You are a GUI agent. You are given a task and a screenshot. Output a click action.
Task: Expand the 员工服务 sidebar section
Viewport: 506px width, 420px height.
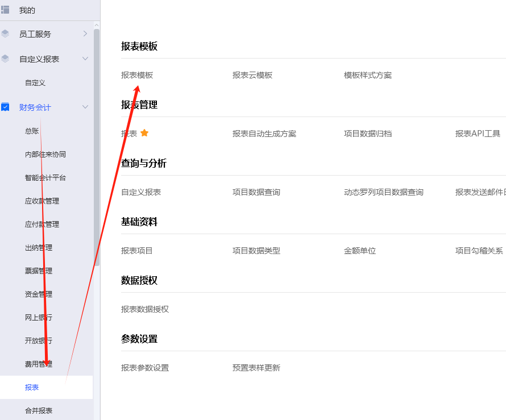pos(86,34)
